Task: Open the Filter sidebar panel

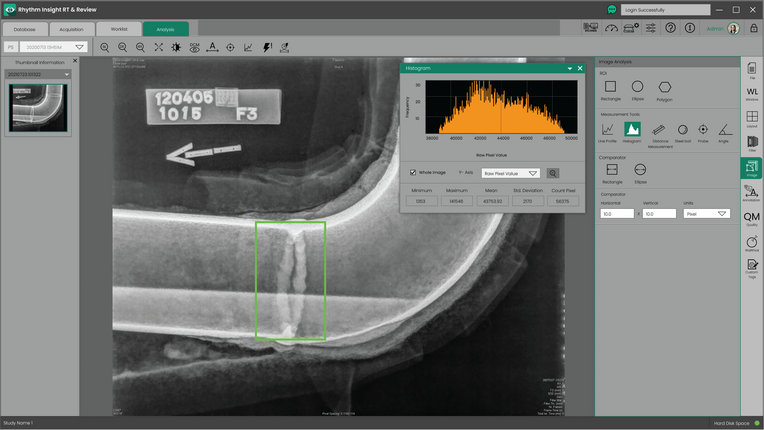Action: click(752, 143)
